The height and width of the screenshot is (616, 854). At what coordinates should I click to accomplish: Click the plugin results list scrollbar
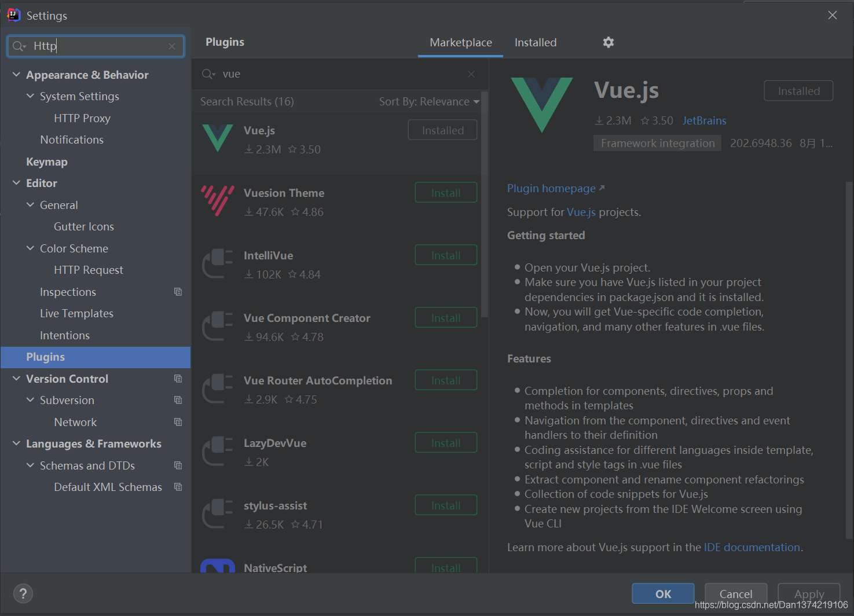485,206
